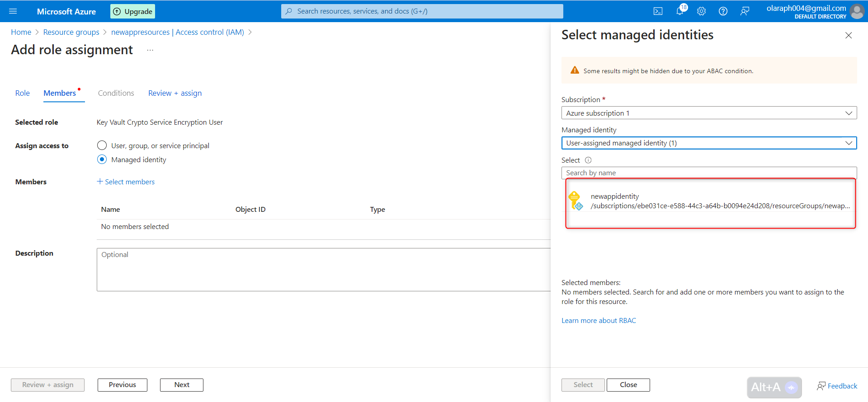The image size is (868, 402).
Task: Click the Key Vault Crypto Service Encryption User text
Action: click(160, 122)
